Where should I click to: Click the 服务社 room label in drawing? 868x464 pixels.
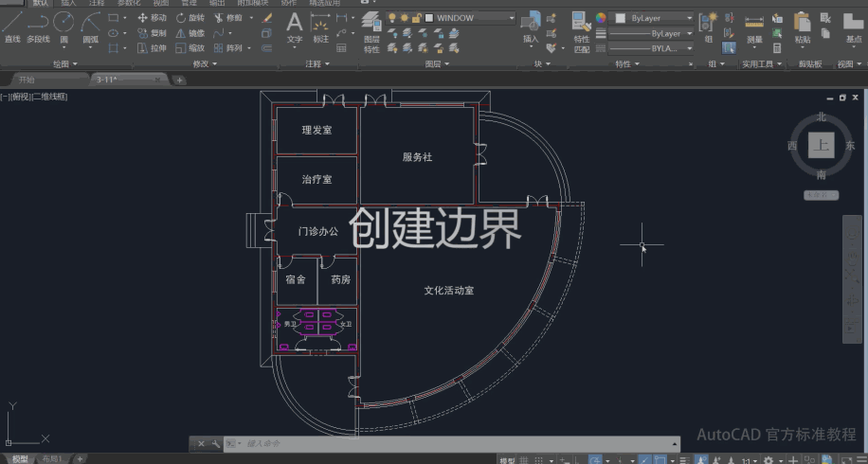pos(417,157)
